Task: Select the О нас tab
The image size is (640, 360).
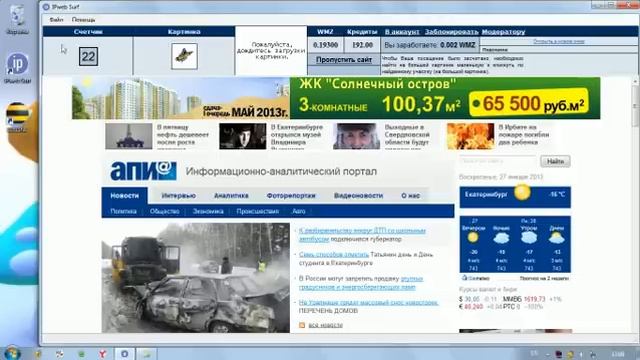Action: (x=410, y=196)
